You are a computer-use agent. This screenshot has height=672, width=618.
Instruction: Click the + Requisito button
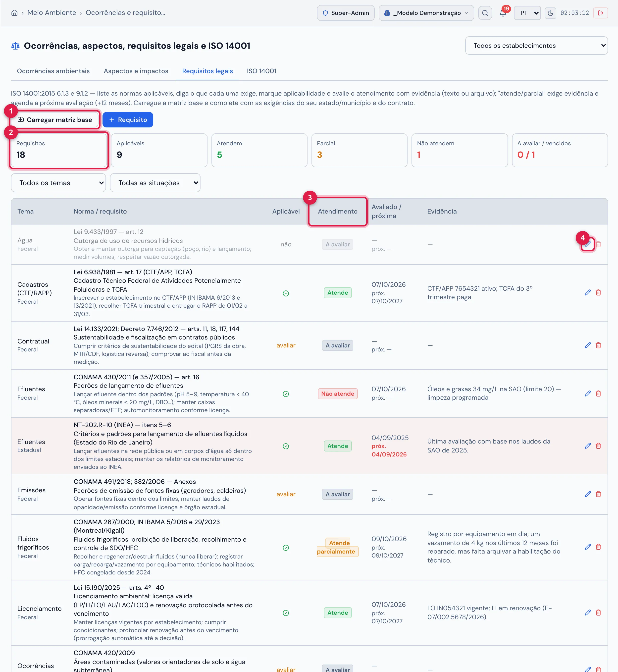coord(128,120)
